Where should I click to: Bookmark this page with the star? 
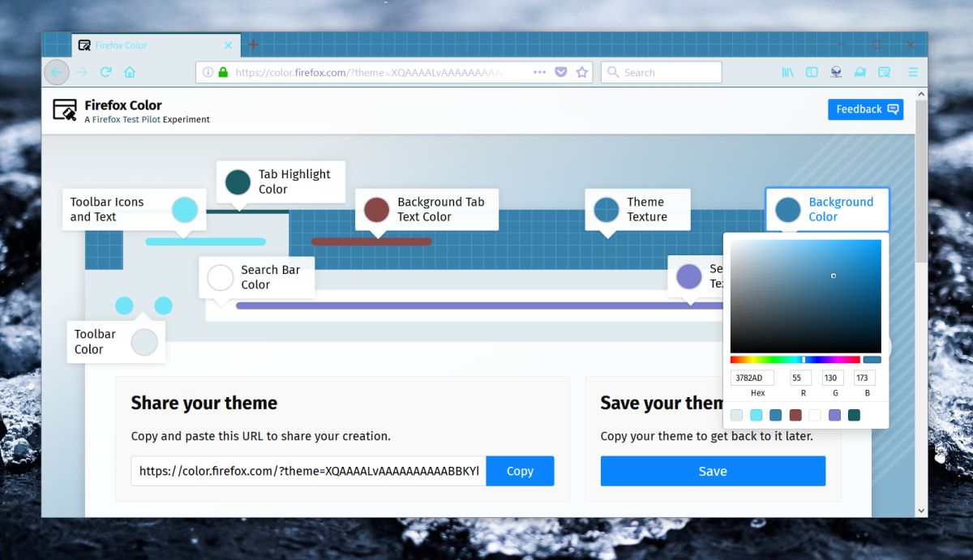coord(581,72)
